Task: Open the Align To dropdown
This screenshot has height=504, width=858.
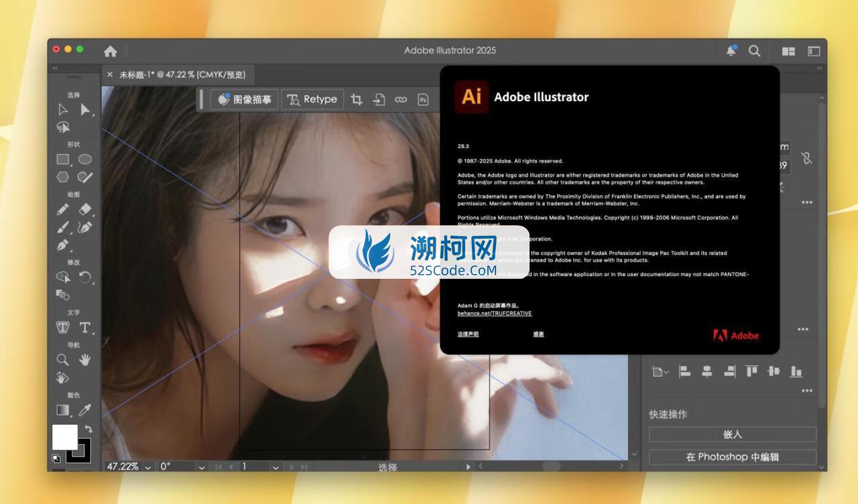Action: [660, 371]
